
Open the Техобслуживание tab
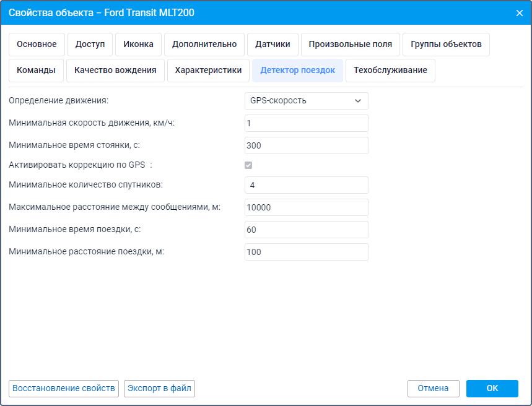[x=390, y=71]
